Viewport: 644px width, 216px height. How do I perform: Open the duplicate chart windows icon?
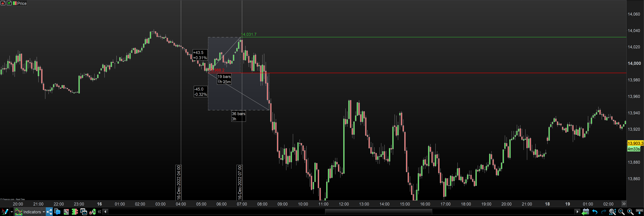coord(84,212)
